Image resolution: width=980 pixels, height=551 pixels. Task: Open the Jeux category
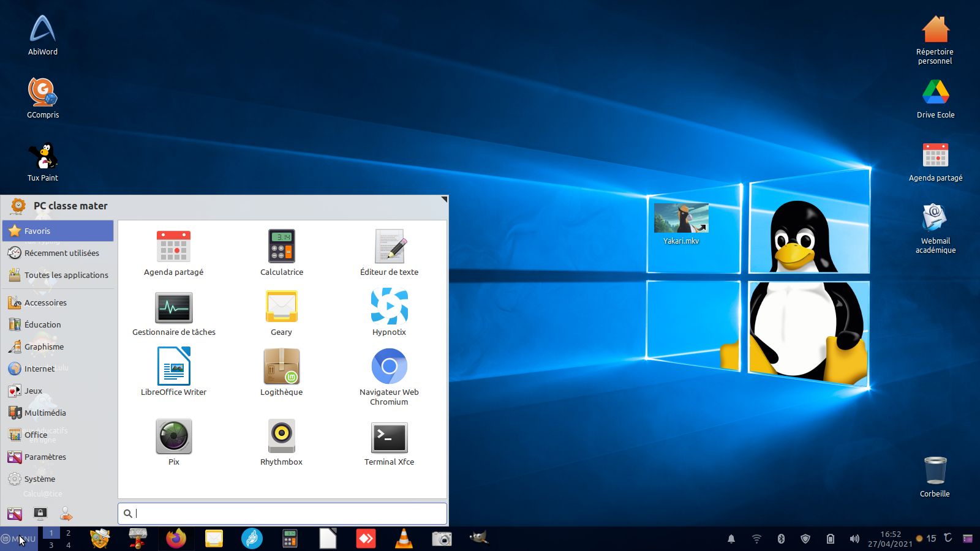point(58,391)
